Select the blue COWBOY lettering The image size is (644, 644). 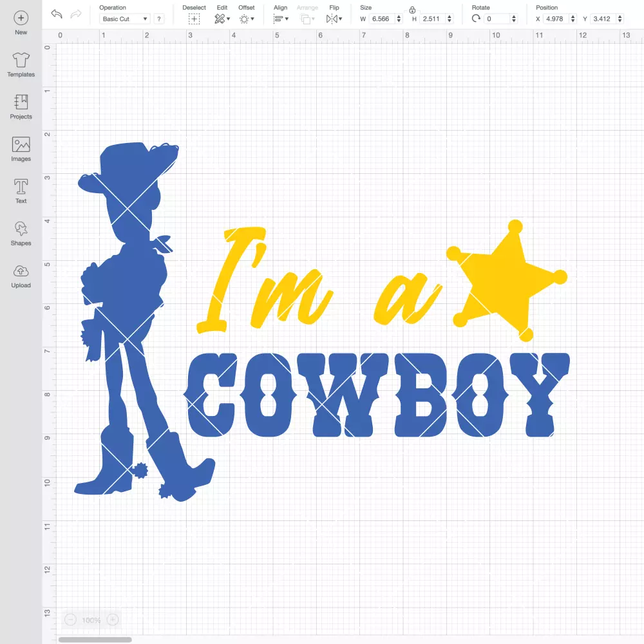click(x=377, y=395)
